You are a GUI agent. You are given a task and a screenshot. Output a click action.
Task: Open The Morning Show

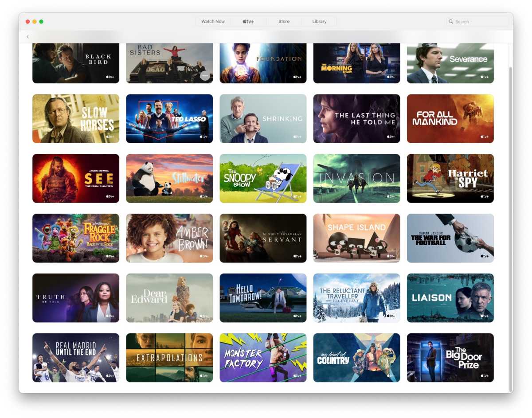[x=356, y=63]
